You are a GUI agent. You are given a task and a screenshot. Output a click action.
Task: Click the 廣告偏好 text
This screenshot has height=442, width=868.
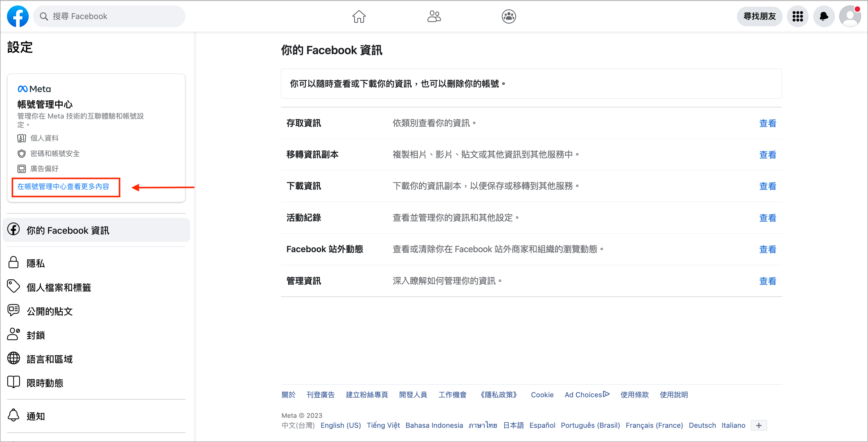(44, 169)
